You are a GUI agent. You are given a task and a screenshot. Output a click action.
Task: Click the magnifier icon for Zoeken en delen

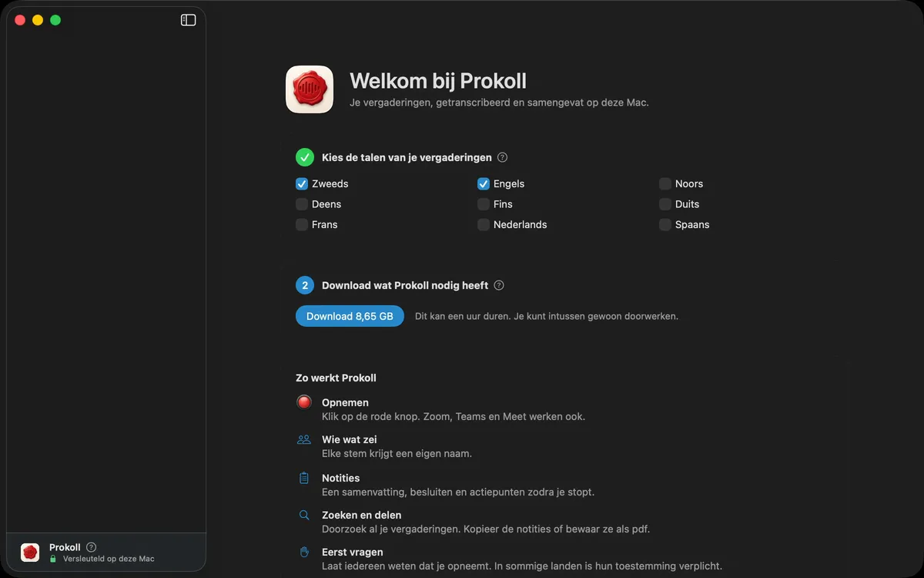[304, 515]
